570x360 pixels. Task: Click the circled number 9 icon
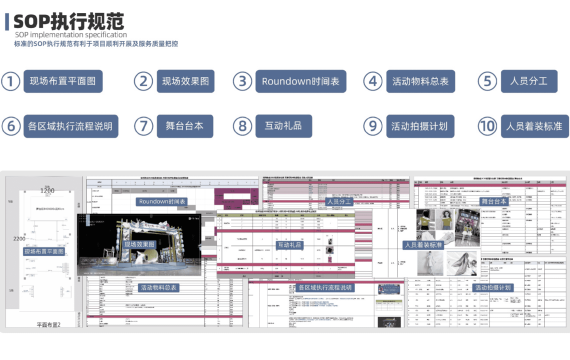[x=373, y=126]
